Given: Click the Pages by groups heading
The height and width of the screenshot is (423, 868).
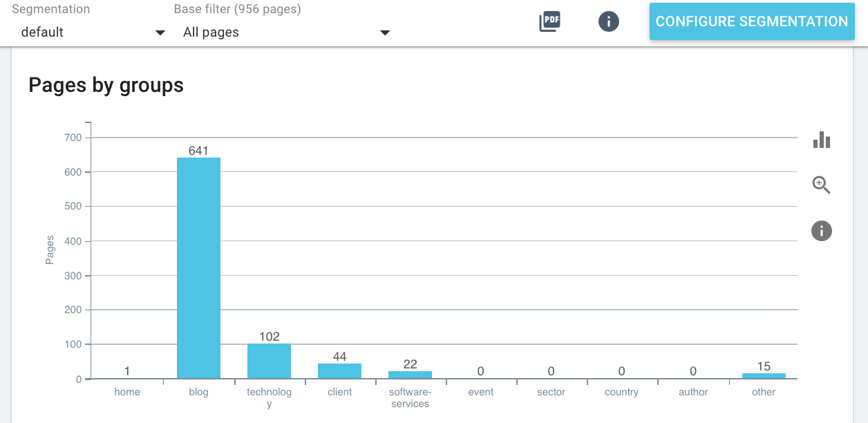Looking at the screenshot, I should (x=106, y=85).
